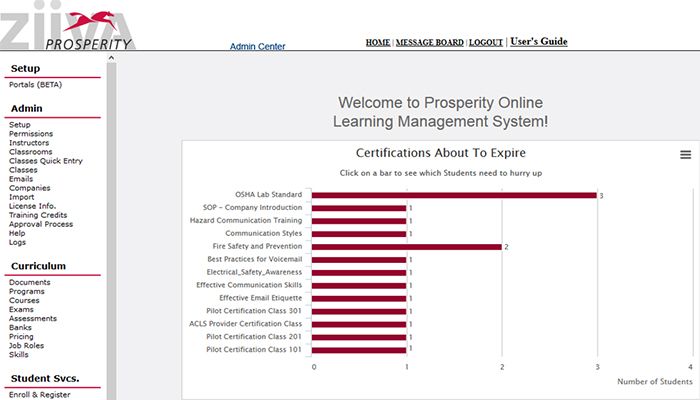Click the ACLS Provider Certification Class bar
The width and height of the screenshot is (700, 400).
(359, 325)
